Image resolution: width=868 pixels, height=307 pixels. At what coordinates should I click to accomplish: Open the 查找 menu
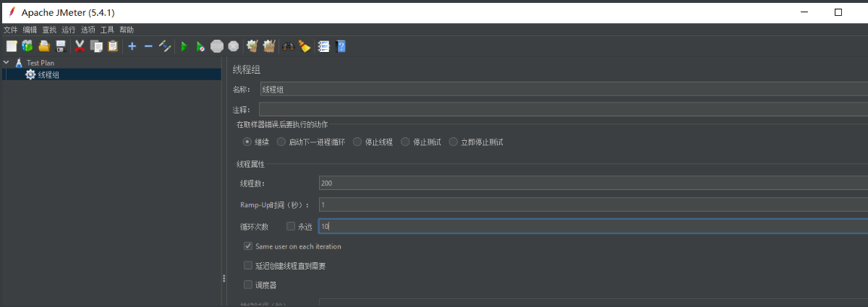tap(49, 30)
